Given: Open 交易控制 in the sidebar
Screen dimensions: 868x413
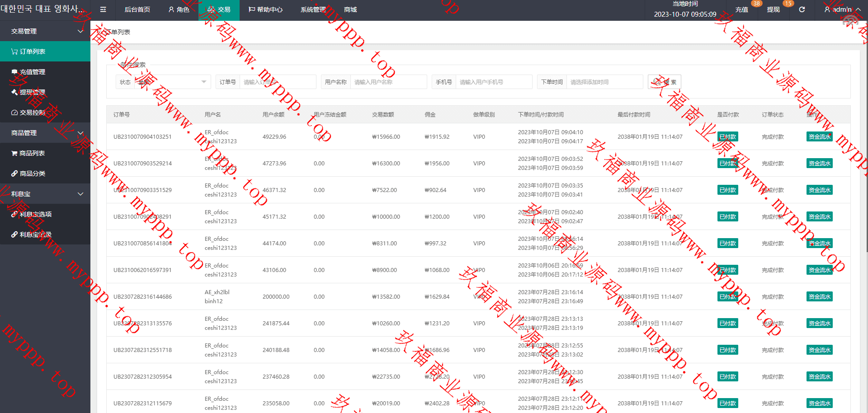Looking at the screenshot, I should point(33,113).
